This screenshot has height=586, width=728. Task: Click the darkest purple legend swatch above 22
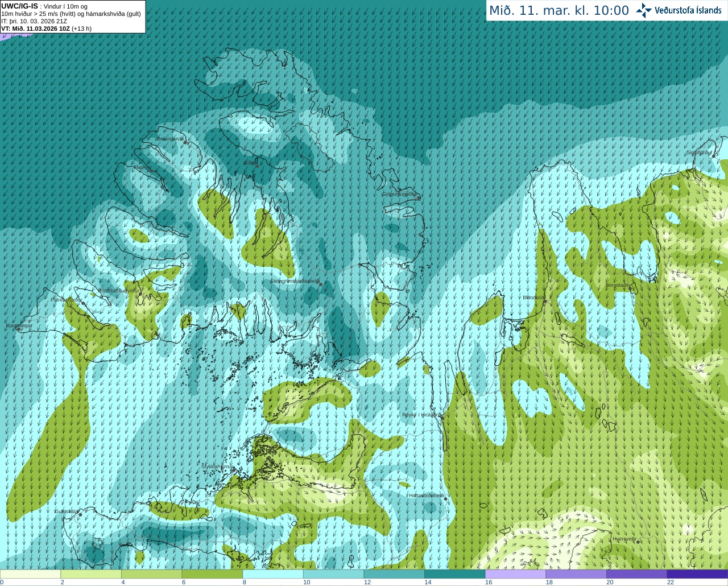[697, 574]
